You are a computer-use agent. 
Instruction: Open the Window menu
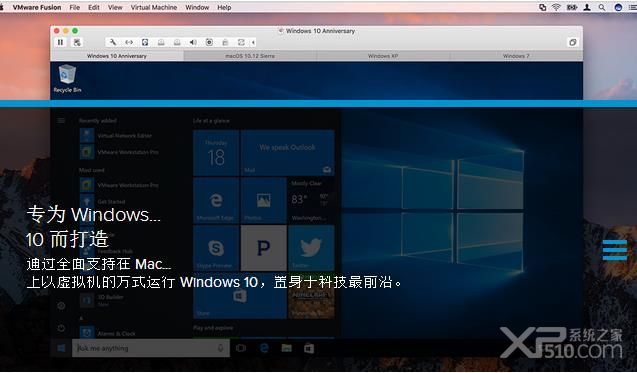click(x=197, y=7)
